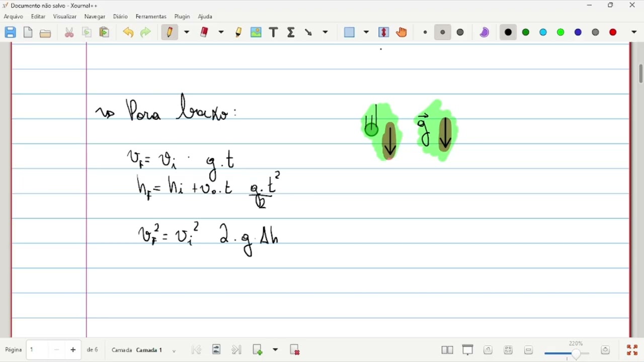This screenshot has width=644, height=362.
Task: Delete the current page
Action: coord(295,350)
